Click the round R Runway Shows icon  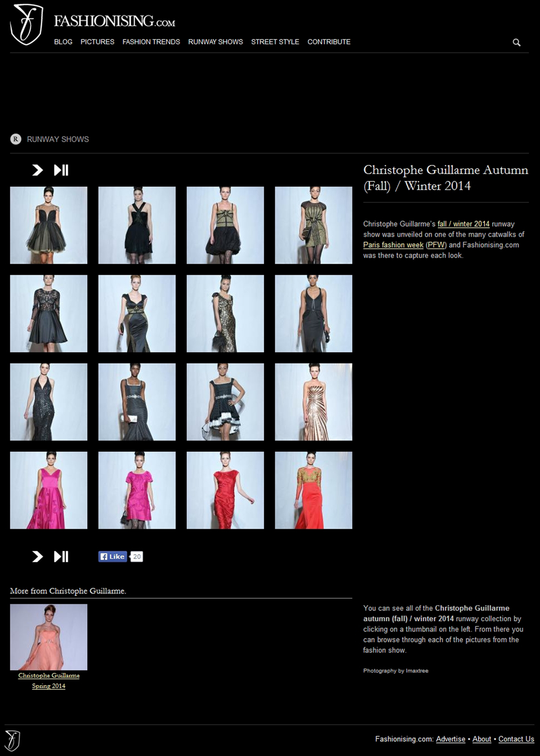coord(16,139)
